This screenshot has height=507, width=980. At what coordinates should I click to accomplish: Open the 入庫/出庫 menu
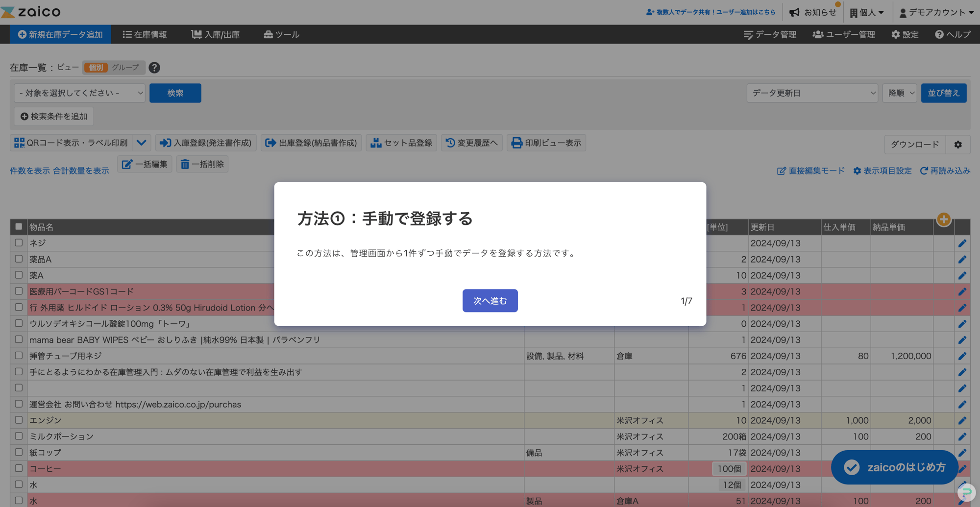coord(216,34)
